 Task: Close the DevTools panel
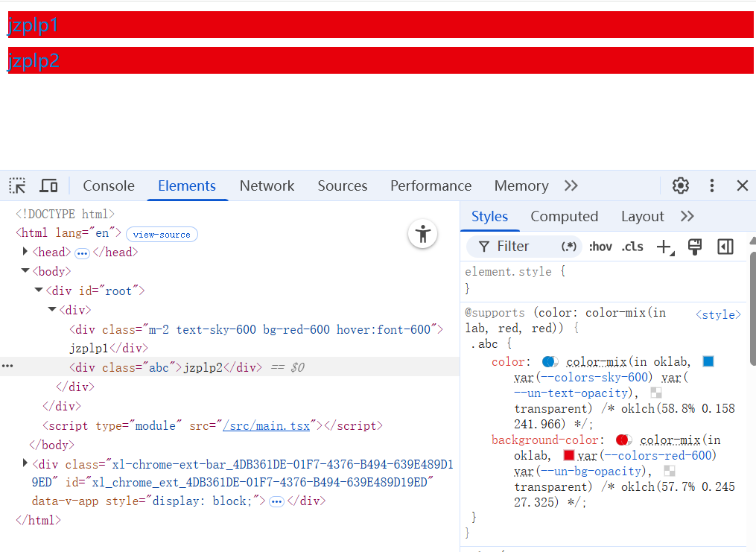743,185
